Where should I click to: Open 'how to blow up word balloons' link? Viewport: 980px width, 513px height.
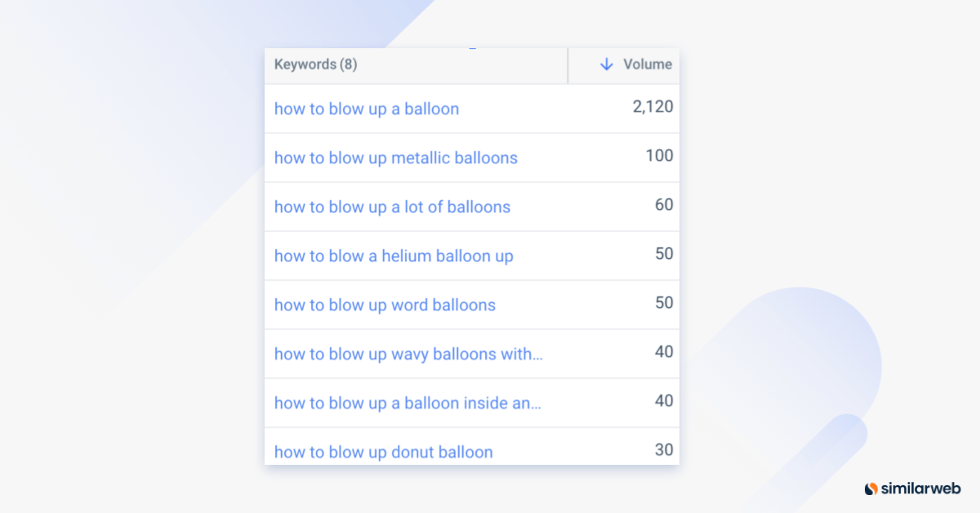tap(385, 305)
